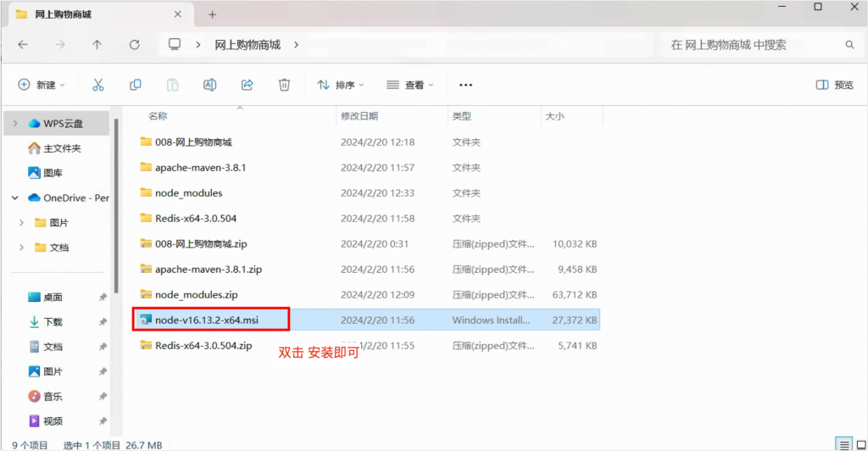The width and height of the screenshot is (868, 451).
Task: Sort by 类型 column header
Action: 462,115
